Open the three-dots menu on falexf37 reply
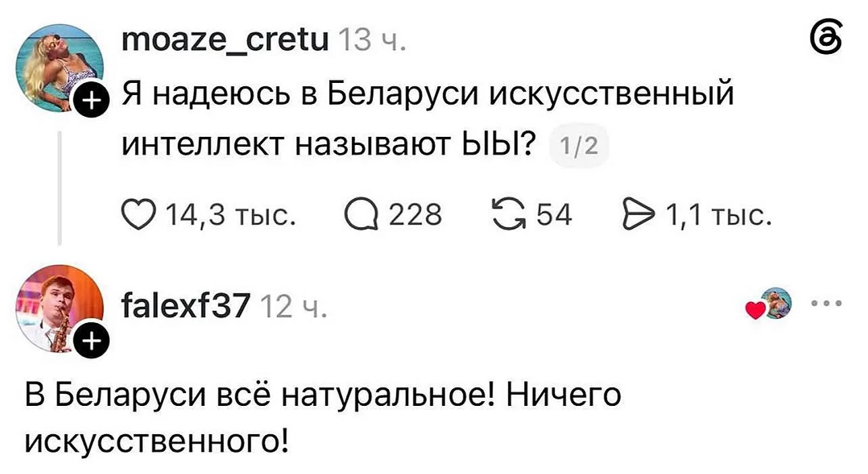 828,303
